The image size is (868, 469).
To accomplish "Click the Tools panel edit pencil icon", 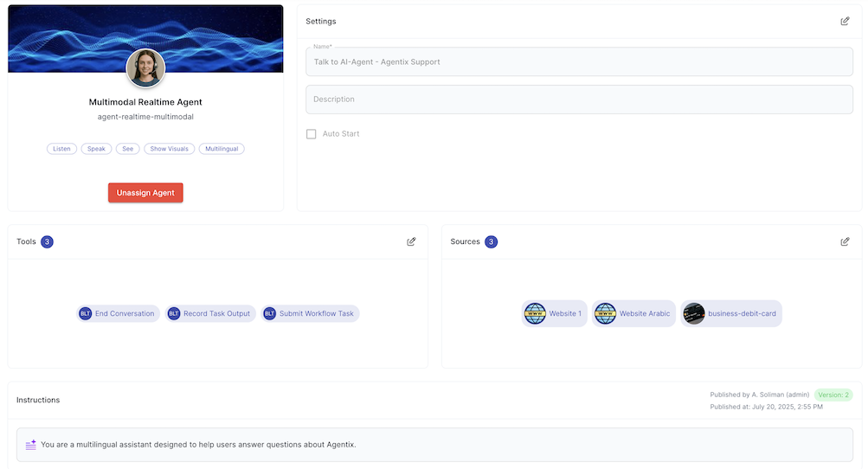I will point(411,241).
